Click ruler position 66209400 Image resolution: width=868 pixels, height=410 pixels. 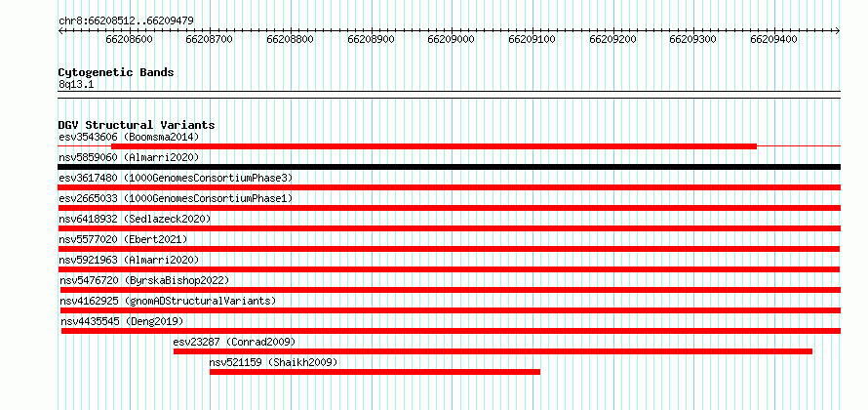coord(774,39)
